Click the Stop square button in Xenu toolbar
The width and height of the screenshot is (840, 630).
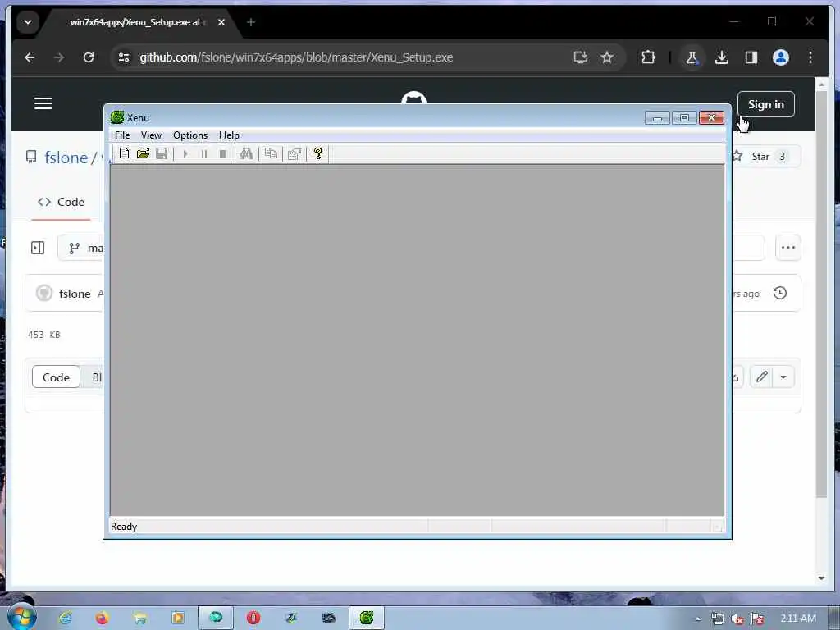click(223, 153)
